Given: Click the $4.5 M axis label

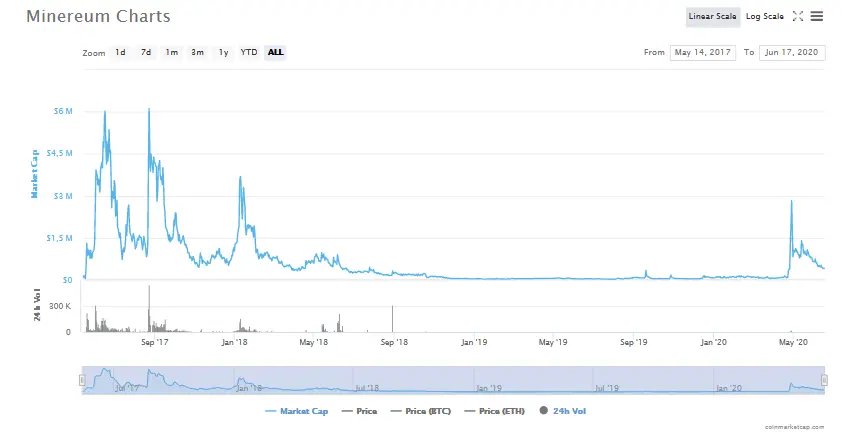Looking at the screenshot, I should [59, 153].
